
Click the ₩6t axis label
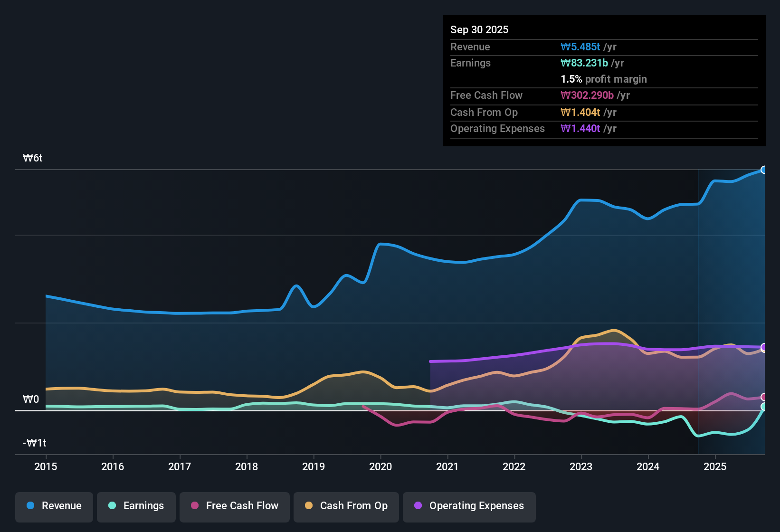point(33,158)
